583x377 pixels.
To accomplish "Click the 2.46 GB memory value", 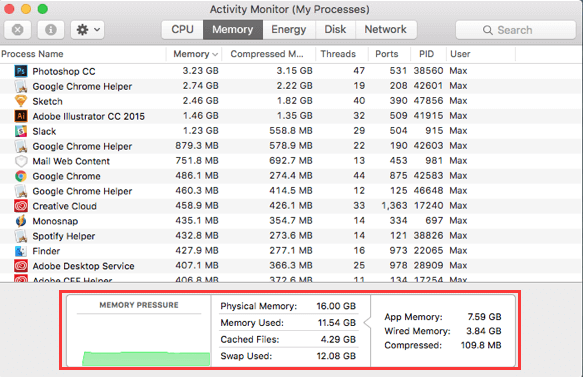I will [200, 100].
